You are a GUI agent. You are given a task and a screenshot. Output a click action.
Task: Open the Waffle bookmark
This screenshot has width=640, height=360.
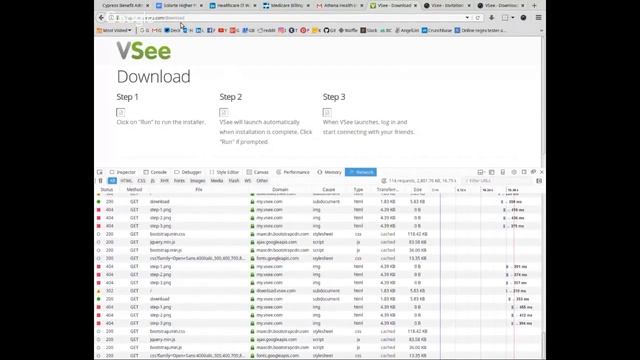(x=348, y=30)
